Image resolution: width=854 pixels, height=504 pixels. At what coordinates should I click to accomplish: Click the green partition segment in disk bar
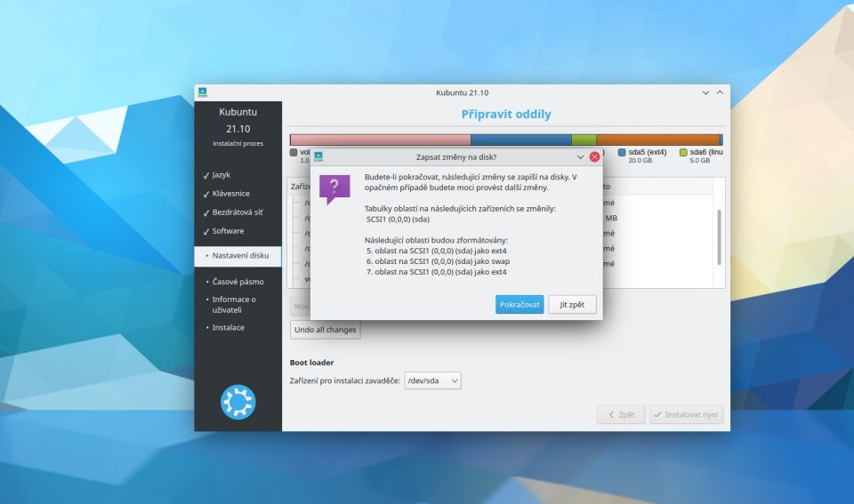(x=584, y=140)
